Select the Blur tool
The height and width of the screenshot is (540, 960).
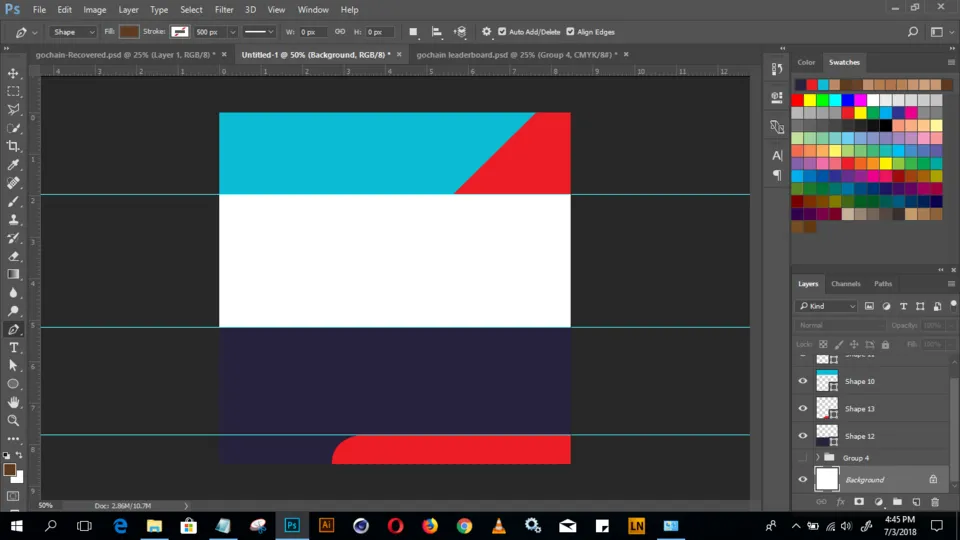13,293
